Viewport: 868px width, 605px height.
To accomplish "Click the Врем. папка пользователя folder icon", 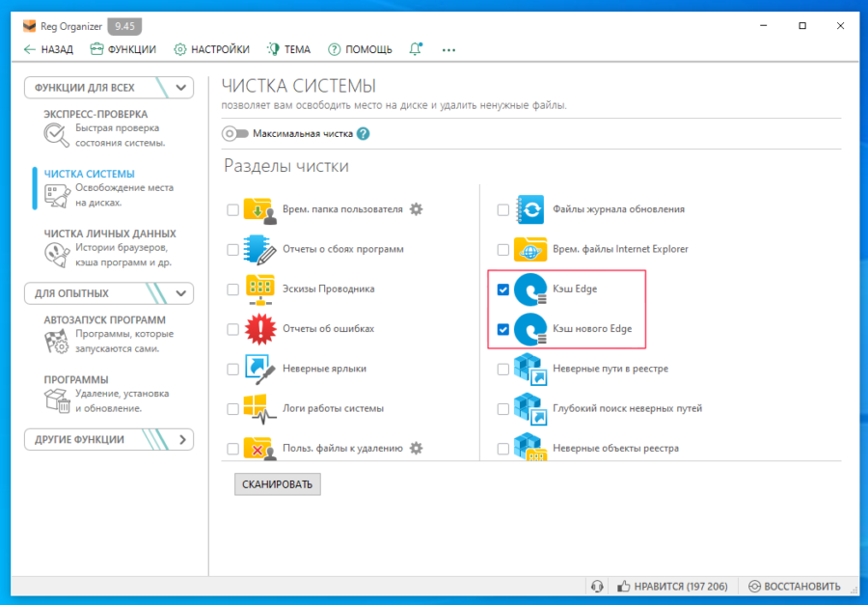I will click(x=259, y=210).
